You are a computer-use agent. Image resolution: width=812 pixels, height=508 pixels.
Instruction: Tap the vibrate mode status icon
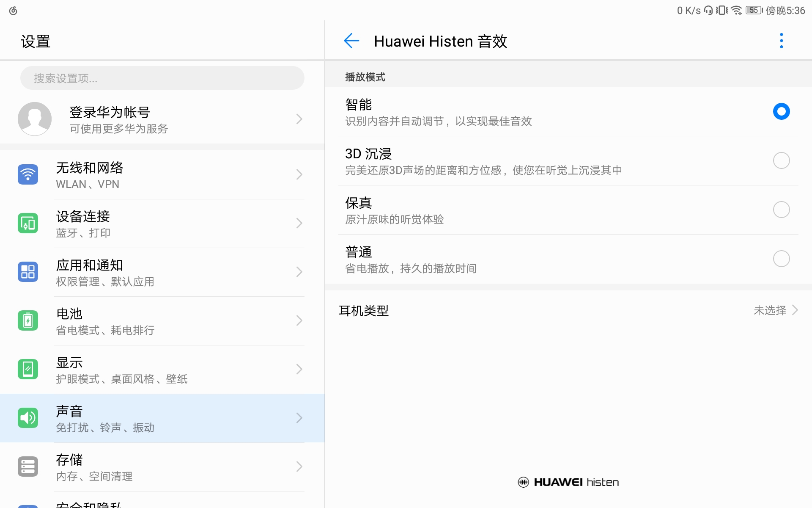pos(722,10)
